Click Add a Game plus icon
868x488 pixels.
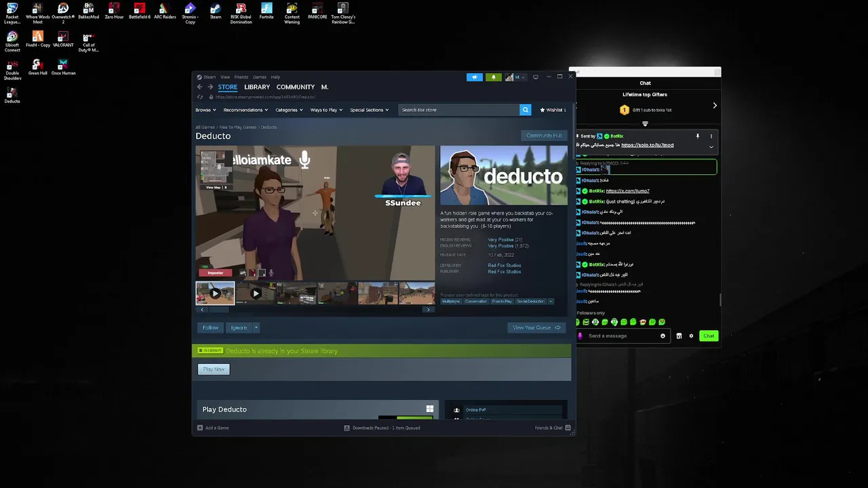200,428
